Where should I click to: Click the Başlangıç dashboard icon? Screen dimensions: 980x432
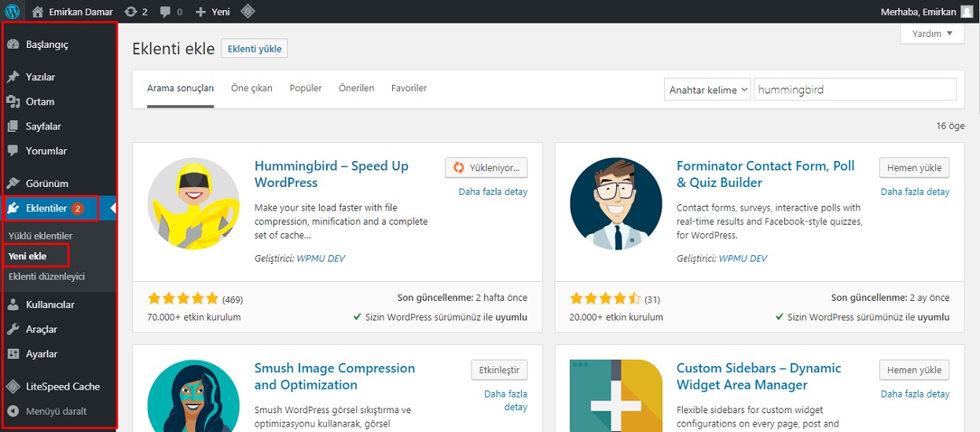(13, 45)
